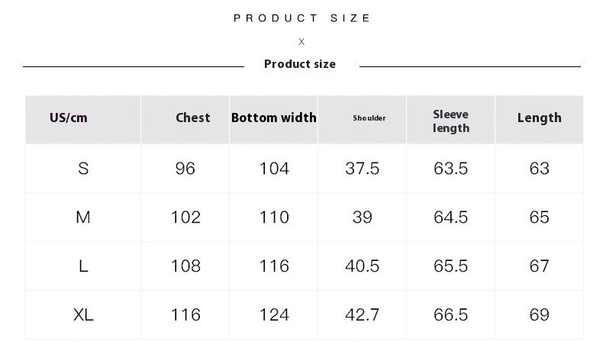Select the sleeve length value 66.5
Viewport: 603px width, 364px height.
pos(451,315)
